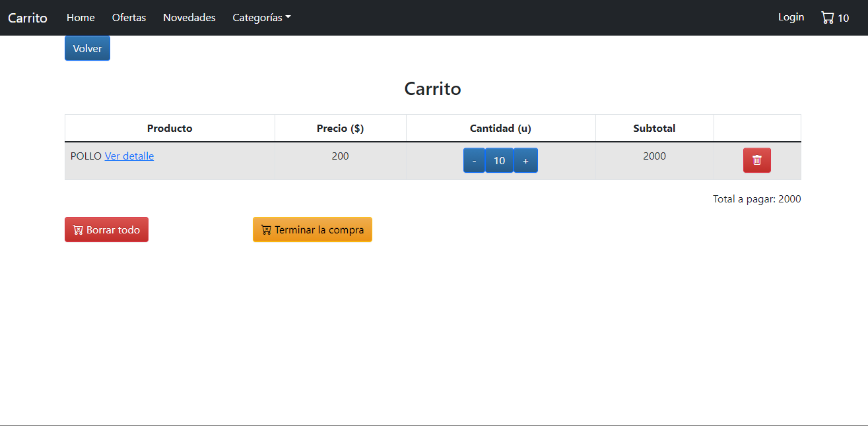The image size is (868, 426).
Task: Click the price value 200
Action: (340, 156)
